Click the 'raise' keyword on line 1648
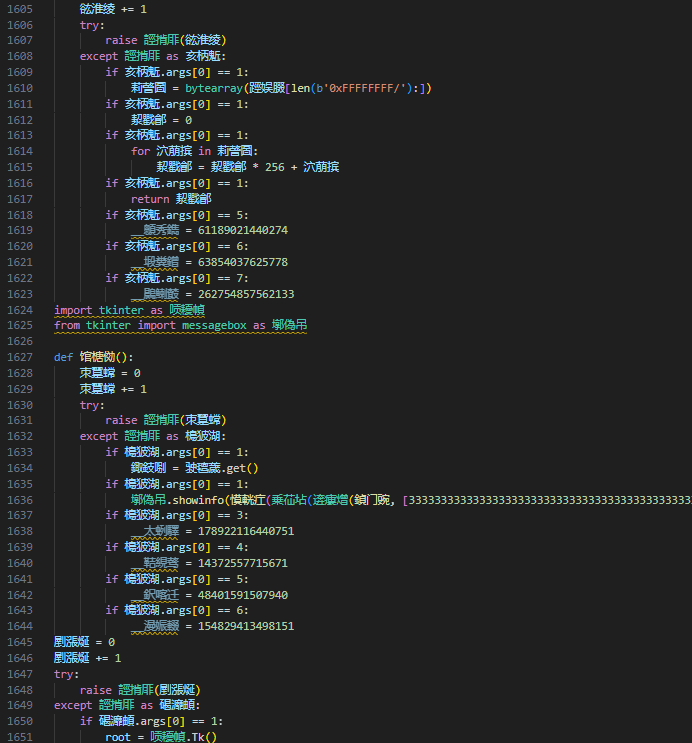This screenshot has height=743, width=692. click(x=96, y=690)
